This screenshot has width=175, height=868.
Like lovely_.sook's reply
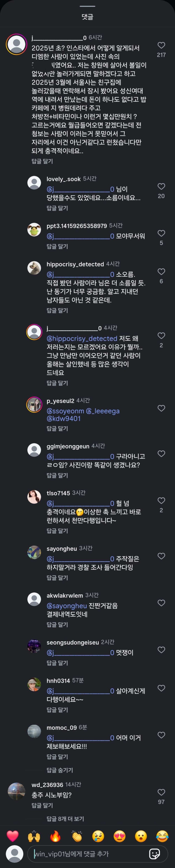[x=162, y=186]
